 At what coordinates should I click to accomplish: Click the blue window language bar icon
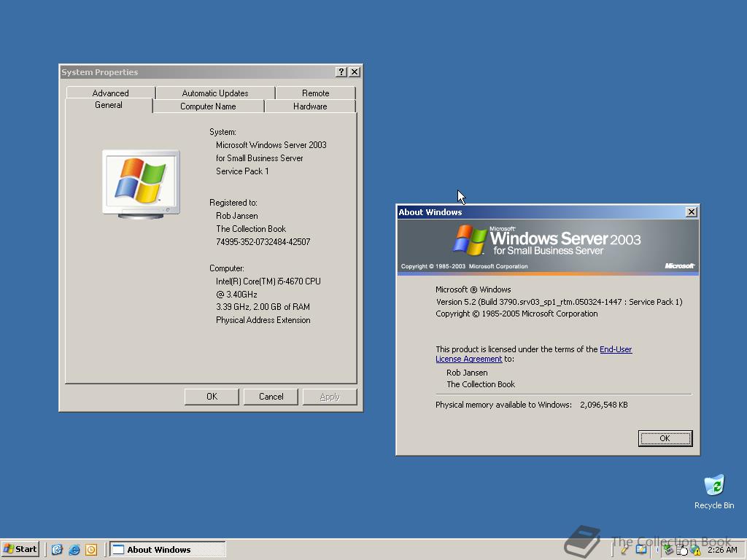point(641,550)
